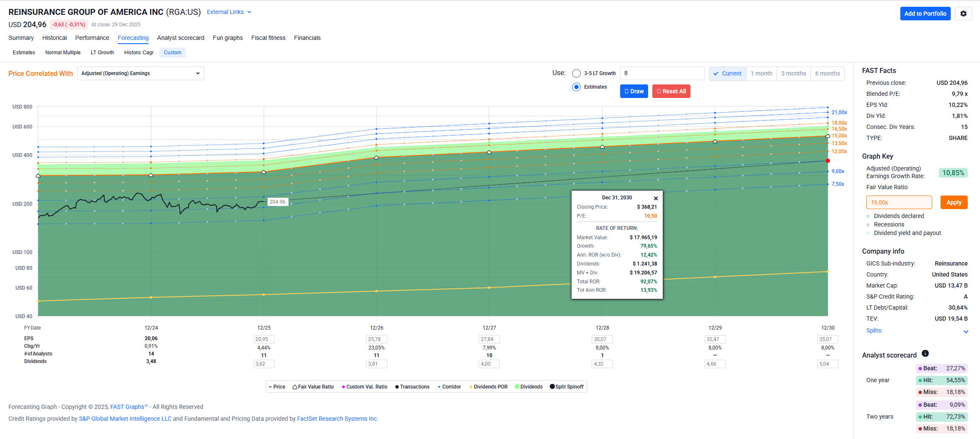Toggle Fair Value Ratio legend triangle
The width and height of the screenshot is (980, 439).
(x=295, y=387)
